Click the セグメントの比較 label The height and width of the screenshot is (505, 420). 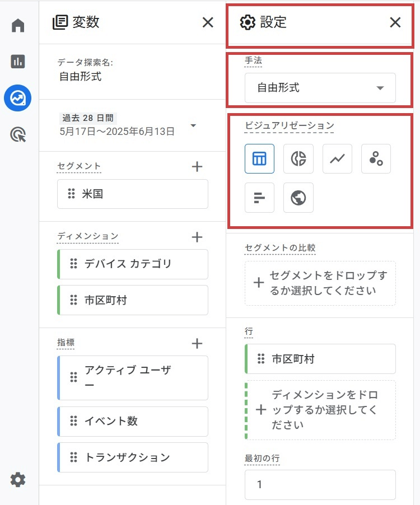point(280,247)
